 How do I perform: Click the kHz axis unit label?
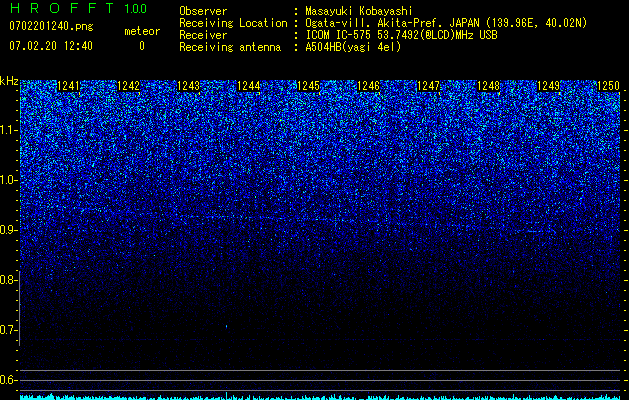(9, 81)
